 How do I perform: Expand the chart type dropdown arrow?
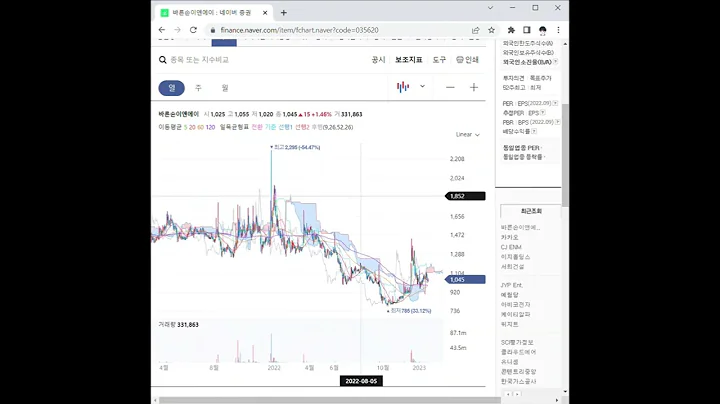[x=422, y=86]
